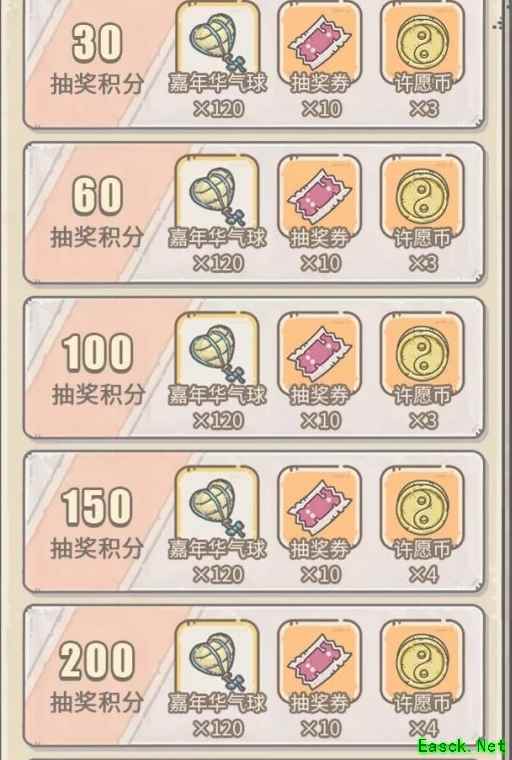Tap the 许愿币 ×4 coin in the 150 row
This screenshot has height=760, width=512.
point(422,508)
